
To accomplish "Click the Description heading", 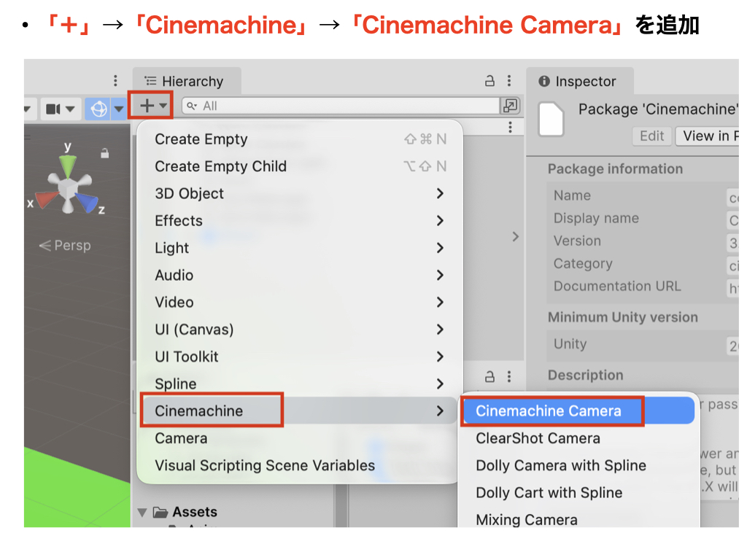I will click(x=585, y=376).
